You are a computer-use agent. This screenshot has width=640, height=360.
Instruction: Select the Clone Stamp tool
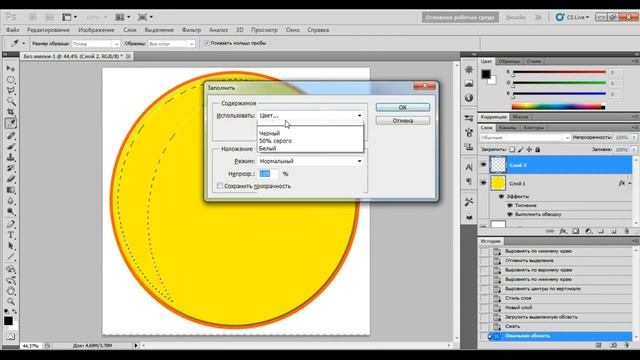[x=11, y=157]
